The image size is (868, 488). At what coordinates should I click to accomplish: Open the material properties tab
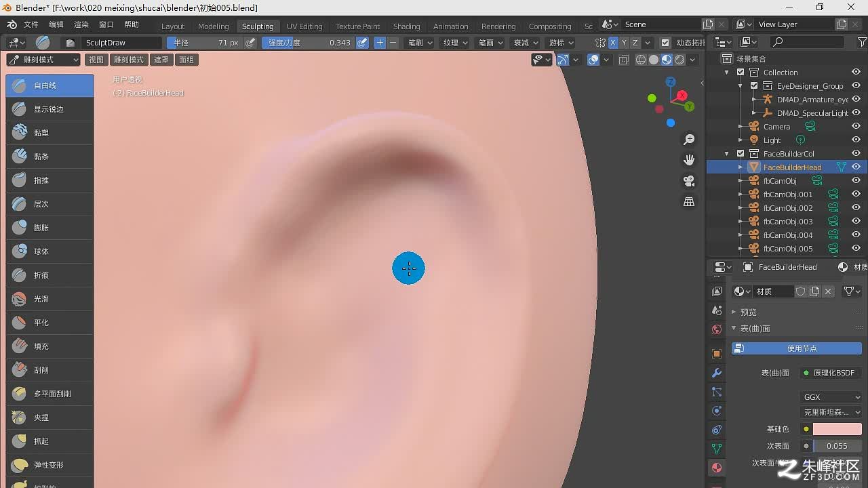(x=717, y=468)
